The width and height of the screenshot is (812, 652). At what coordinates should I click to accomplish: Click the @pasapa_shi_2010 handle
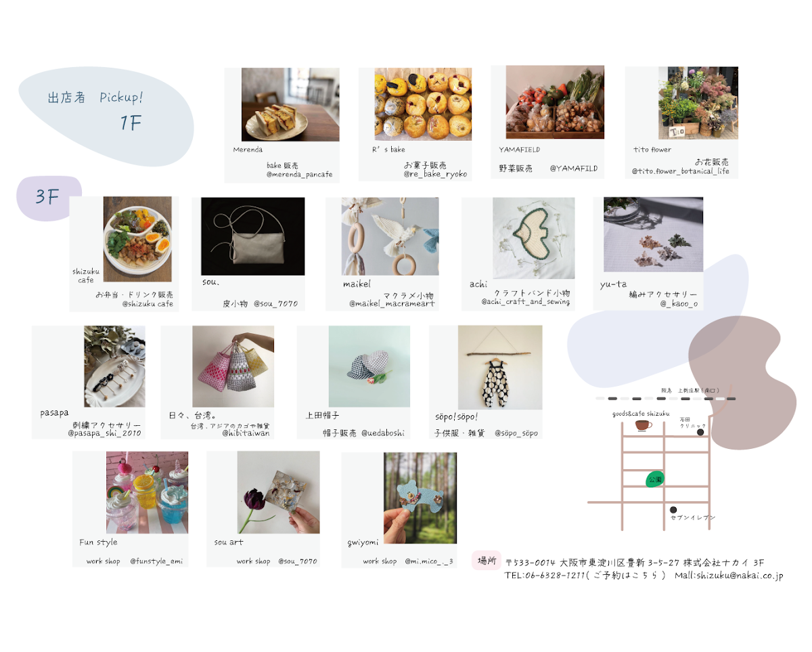point(104,433)
